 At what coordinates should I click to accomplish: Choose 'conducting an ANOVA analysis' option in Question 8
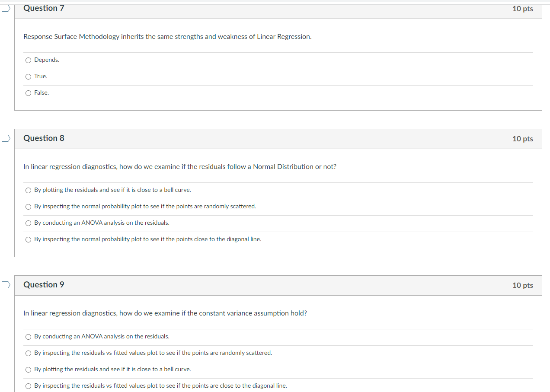pos(28,223)
